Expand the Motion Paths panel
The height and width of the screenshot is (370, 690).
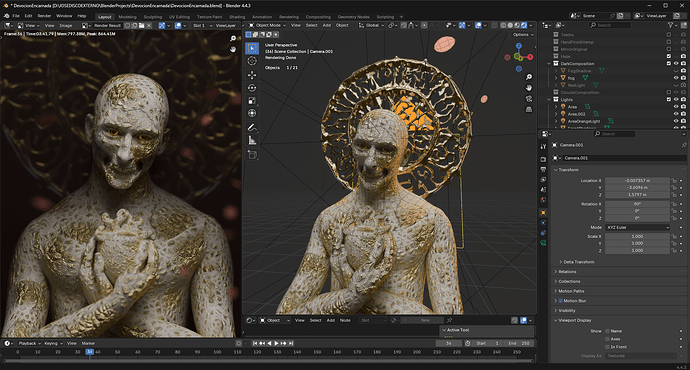(618, 291)
